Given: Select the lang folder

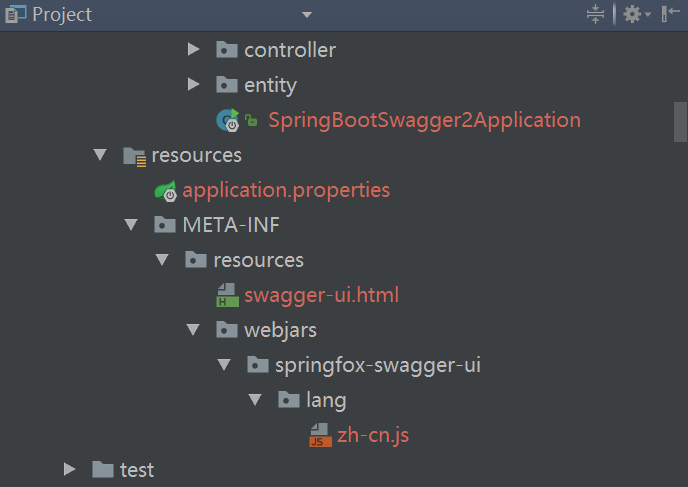Looking at the screenshot, I should pyautogui.click(x=326, y=400).
